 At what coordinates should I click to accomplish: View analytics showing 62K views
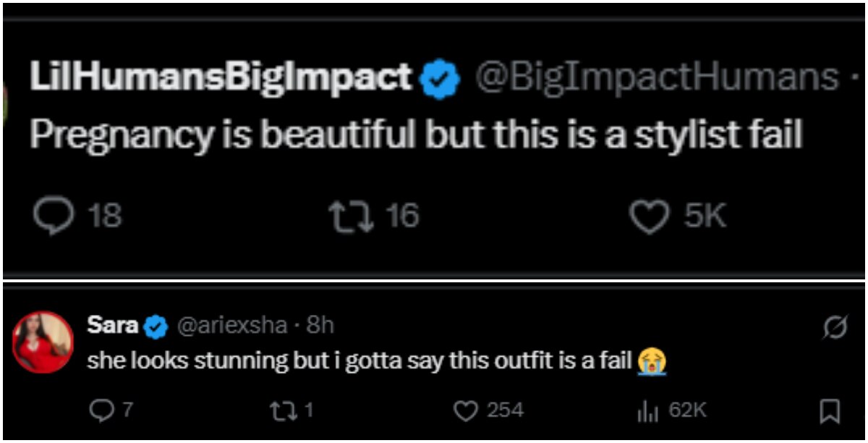671,410
